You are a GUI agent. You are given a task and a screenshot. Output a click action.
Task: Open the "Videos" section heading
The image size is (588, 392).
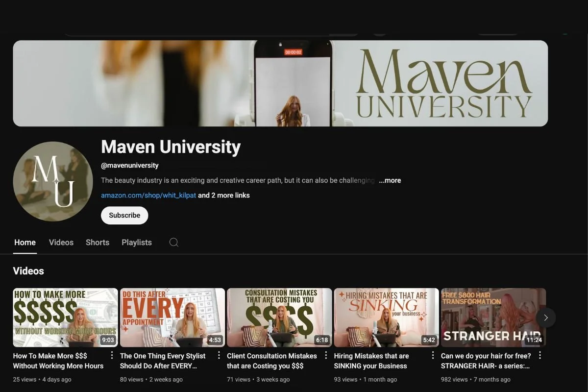tap(28, 271)
